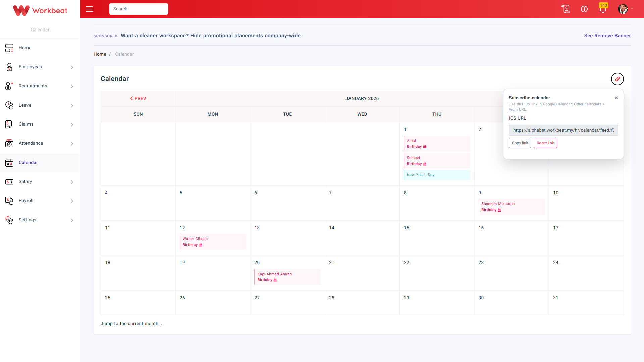Click the Salary sidebar icon

(x=9, y=182)
